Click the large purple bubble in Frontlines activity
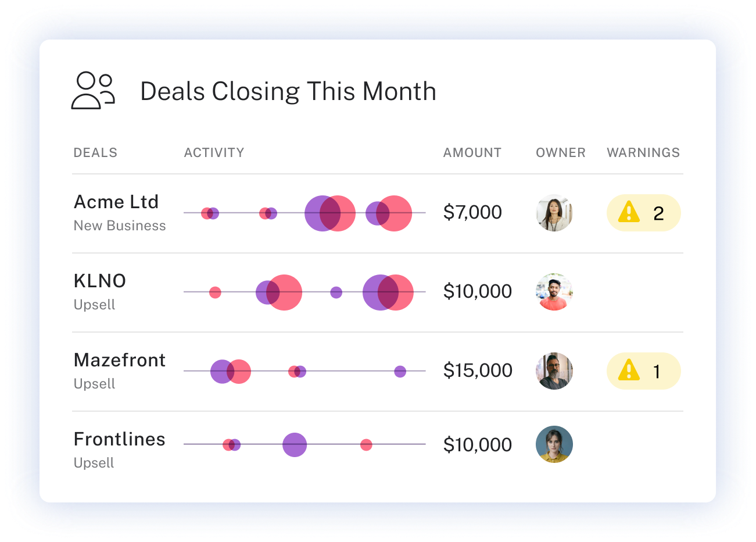The width and height of the screenshot is (756, 542). (295, 445)
